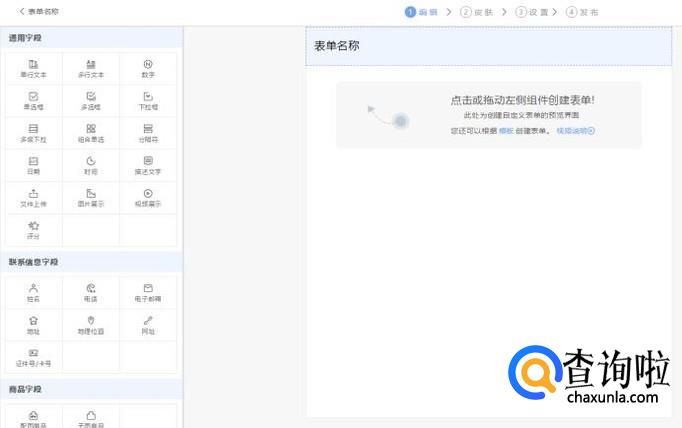Screen dimensions: 682x428
Task: Insert the 地理位置 geolocation field
Action: tap(90, 325)
